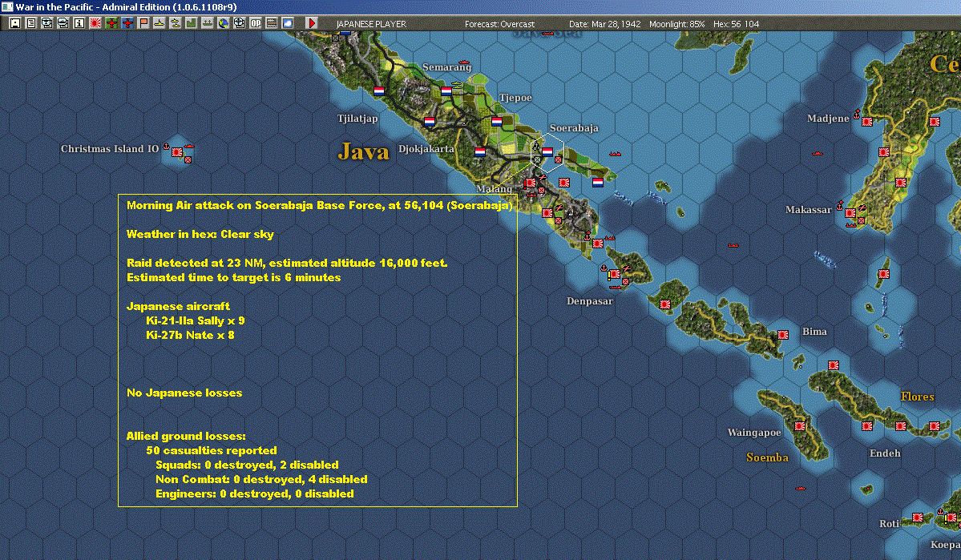This screenshot has height=560, width=961.
Task: Select the Japanese base icon at Bima
Action: point(782,335)
